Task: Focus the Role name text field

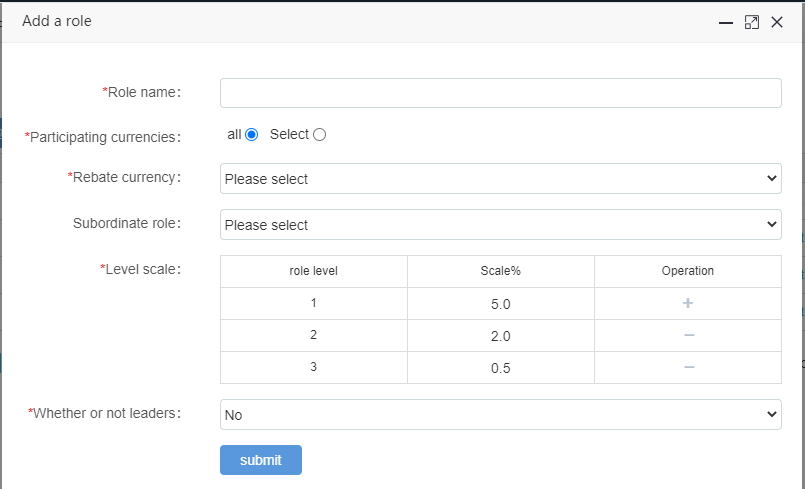Action: click(x=500, y=93)
